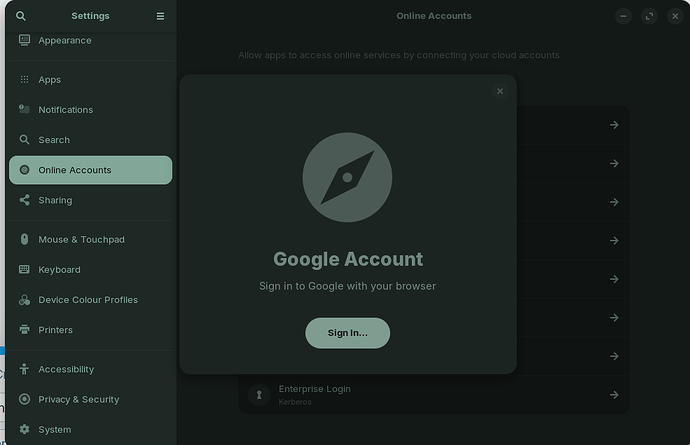Click the System gear icon
The height and width of the screenshot is (445, 690).
pos(24,429)
